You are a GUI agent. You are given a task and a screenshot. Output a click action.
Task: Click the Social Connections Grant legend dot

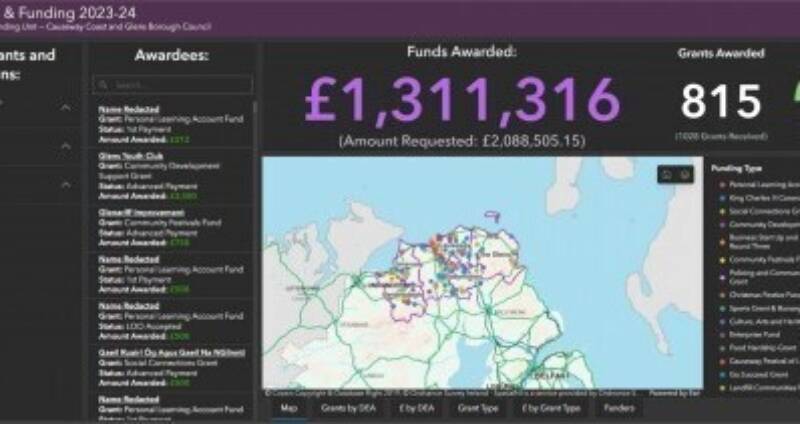point(720,212)
